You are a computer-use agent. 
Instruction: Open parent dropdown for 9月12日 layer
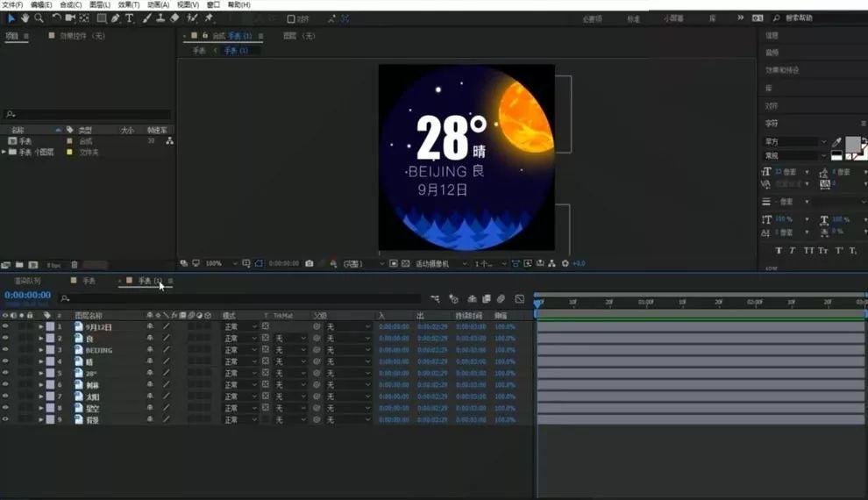pyautogui.click(x=348, y=326)
